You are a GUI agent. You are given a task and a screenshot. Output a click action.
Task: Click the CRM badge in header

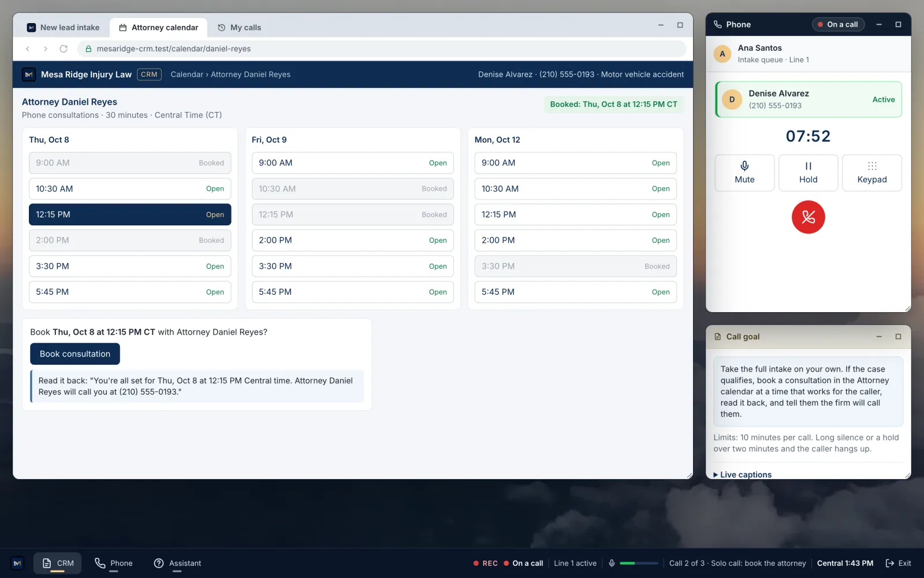pos(149,75)
